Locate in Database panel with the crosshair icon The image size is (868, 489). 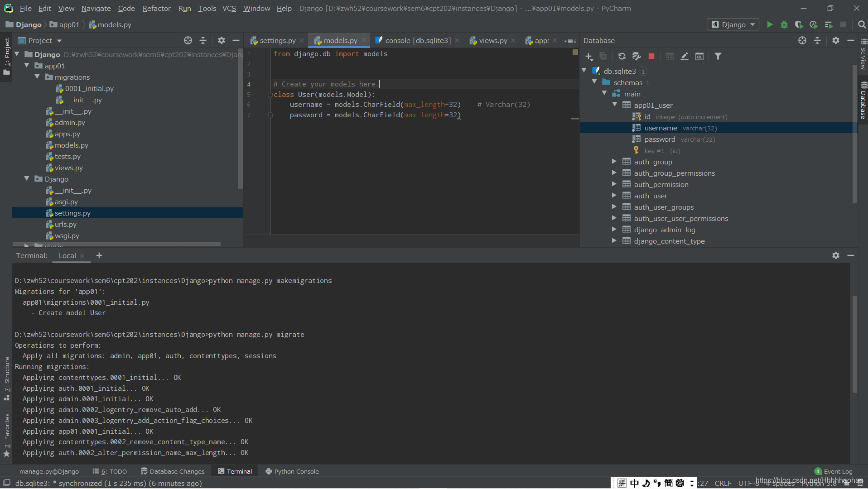[x=802, y=41]
